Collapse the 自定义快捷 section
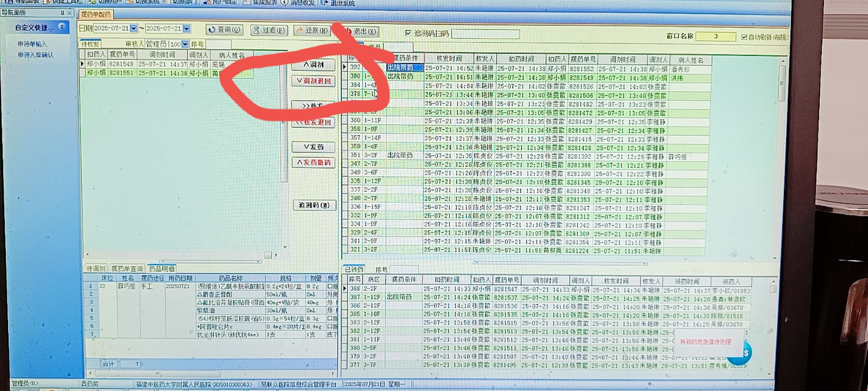 coord(62,27)
